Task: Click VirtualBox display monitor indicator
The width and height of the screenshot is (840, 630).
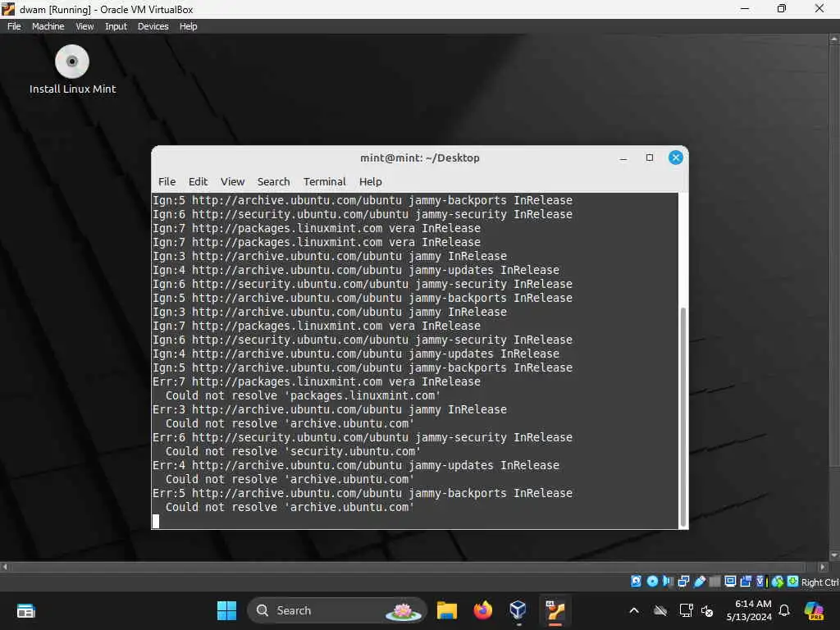Action: 729,582
